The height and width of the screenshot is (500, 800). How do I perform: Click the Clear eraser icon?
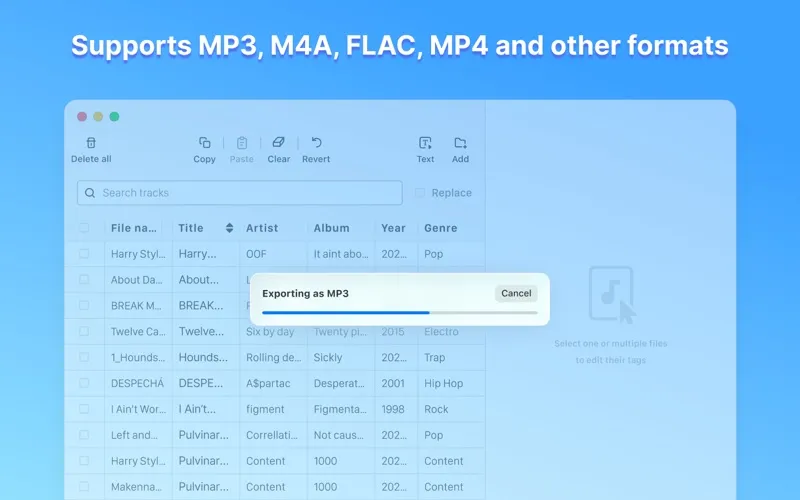point(279,142)
